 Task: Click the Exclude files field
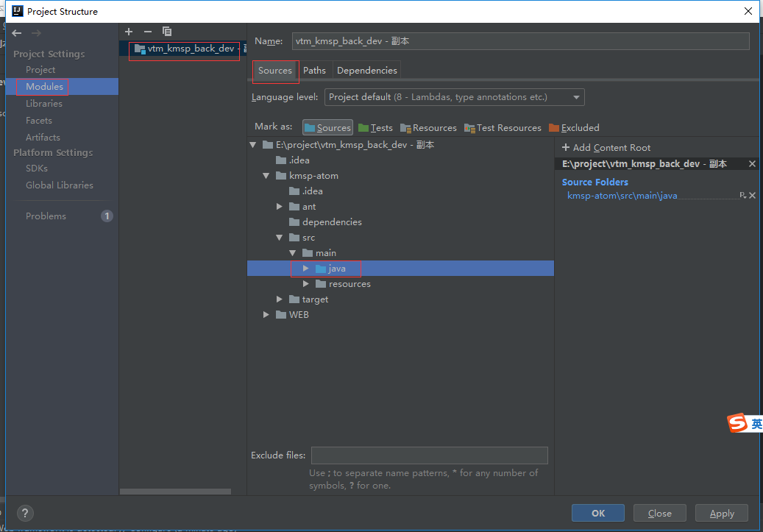[429, 455]
